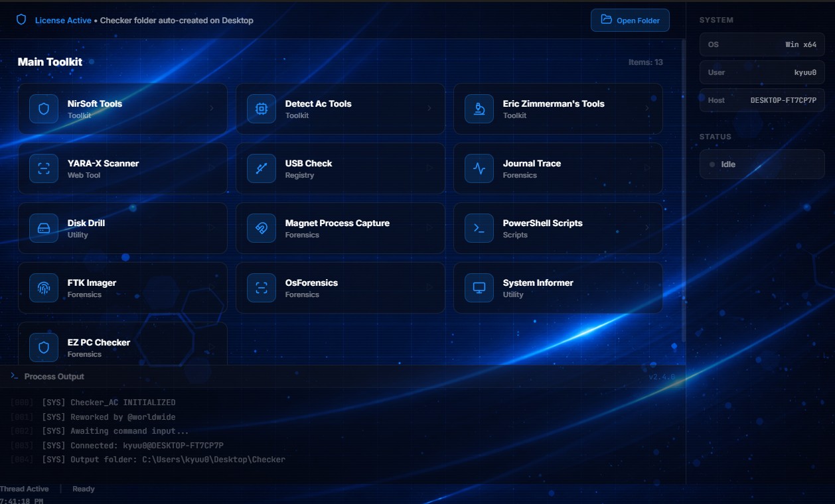Click the Open Folder button
This screenshot has width=835, height=504.
[630, 20]
